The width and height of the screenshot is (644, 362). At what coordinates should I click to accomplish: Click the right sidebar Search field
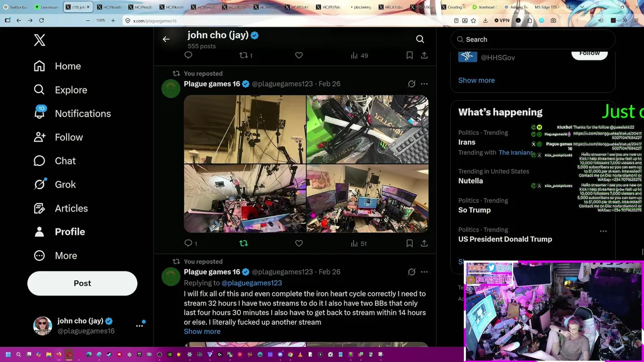click(x=533, y=39)
